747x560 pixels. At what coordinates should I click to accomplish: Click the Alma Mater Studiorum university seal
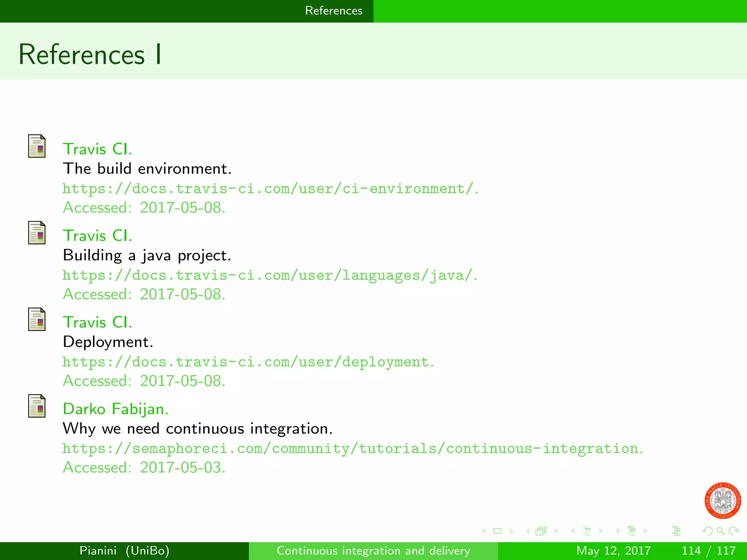click(723, 501)
